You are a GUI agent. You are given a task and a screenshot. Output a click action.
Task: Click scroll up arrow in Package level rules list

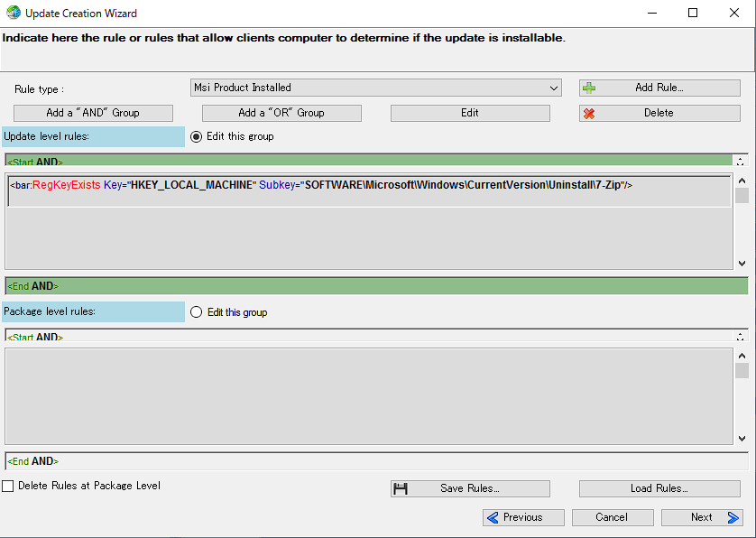[x=742, y=356]
